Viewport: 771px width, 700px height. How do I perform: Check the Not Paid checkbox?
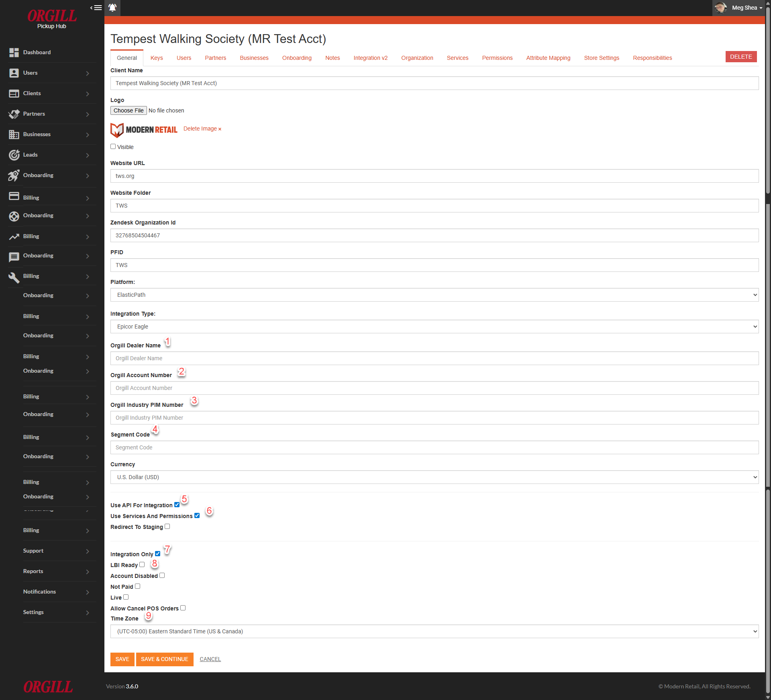click(137, 586)
